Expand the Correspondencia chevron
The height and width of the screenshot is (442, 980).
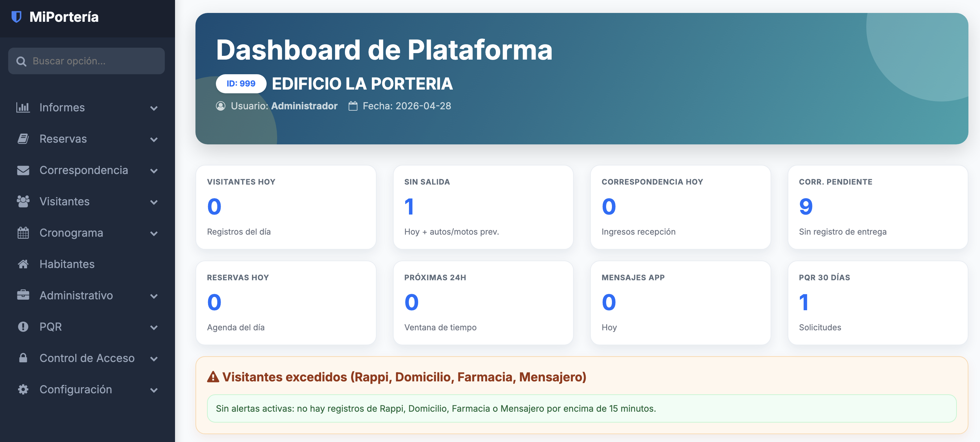[x=154, y=171]
